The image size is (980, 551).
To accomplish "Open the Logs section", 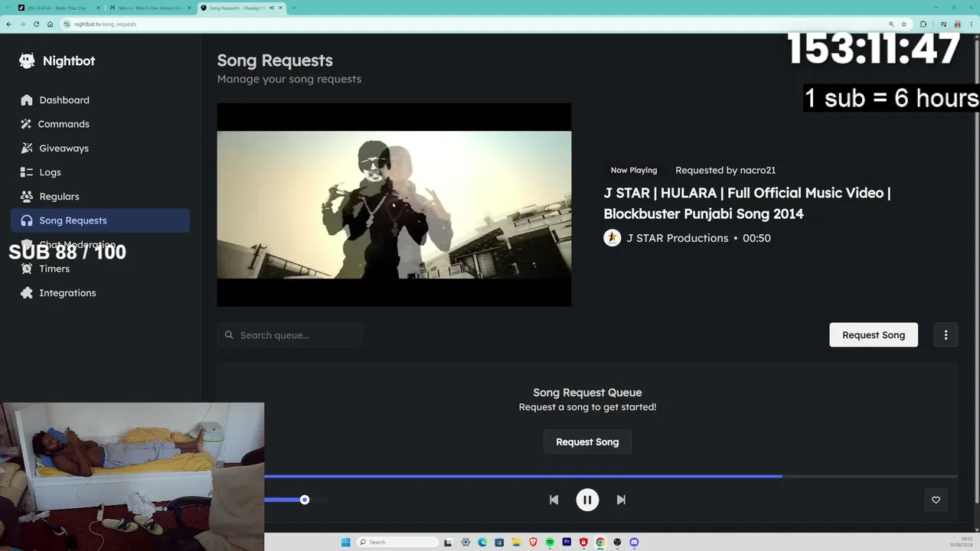I will click(x=100, y=172).
